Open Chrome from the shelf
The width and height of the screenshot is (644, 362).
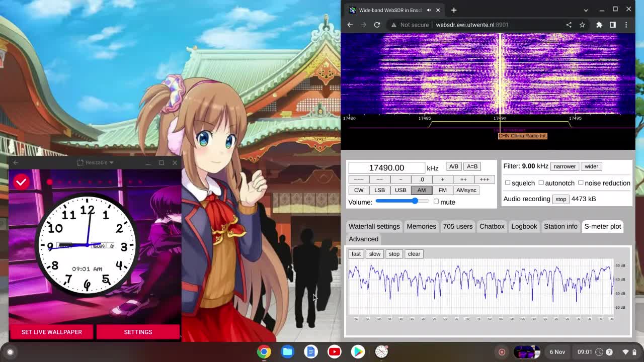264,352
